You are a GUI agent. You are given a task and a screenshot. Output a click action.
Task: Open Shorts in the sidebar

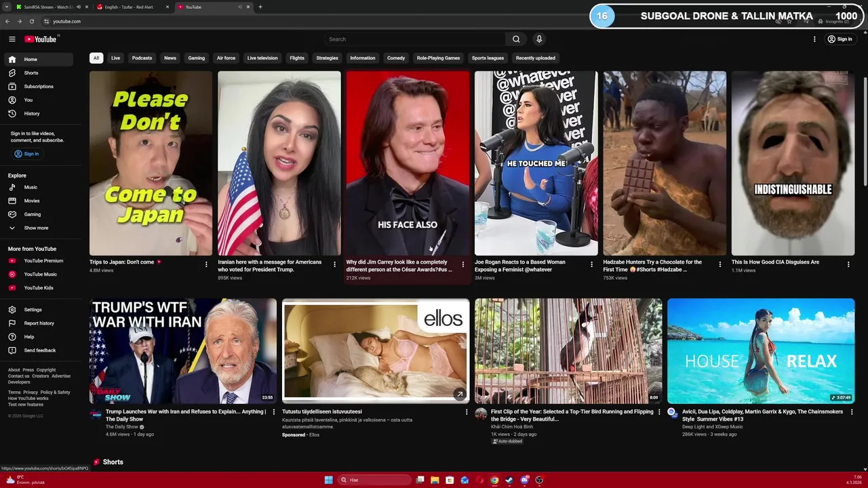click(38, 73)
